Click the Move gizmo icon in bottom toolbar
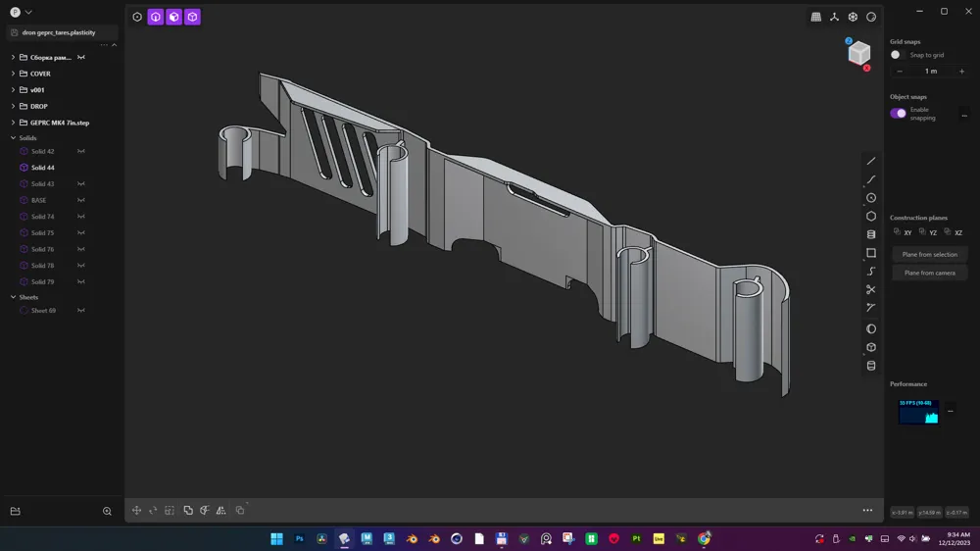The image size is (980, 551). 136,511
